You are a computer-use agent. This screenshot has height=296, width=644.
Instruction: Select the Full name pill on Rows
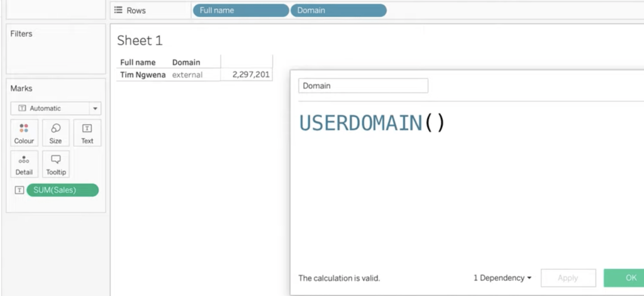click(240, 10)
